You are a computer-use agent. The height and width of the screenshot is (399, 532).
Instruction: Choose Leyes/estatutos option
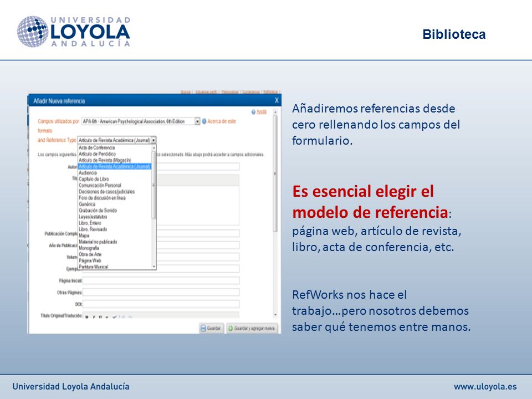pos(93,217)
